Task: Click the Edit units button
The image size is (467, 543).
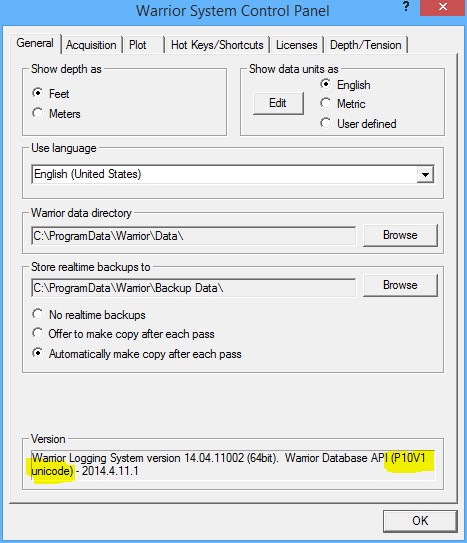Action: pyautogui.click(x=278, y=103)
